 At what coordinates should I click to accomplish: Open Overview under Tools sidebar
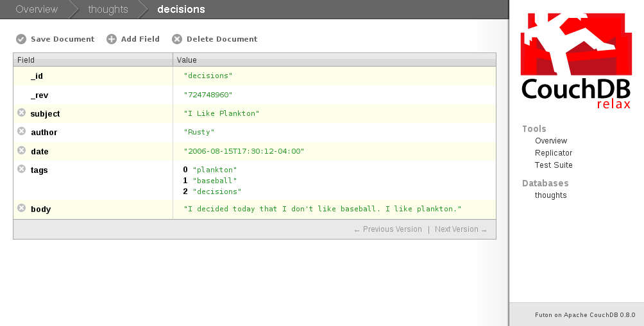551,141
